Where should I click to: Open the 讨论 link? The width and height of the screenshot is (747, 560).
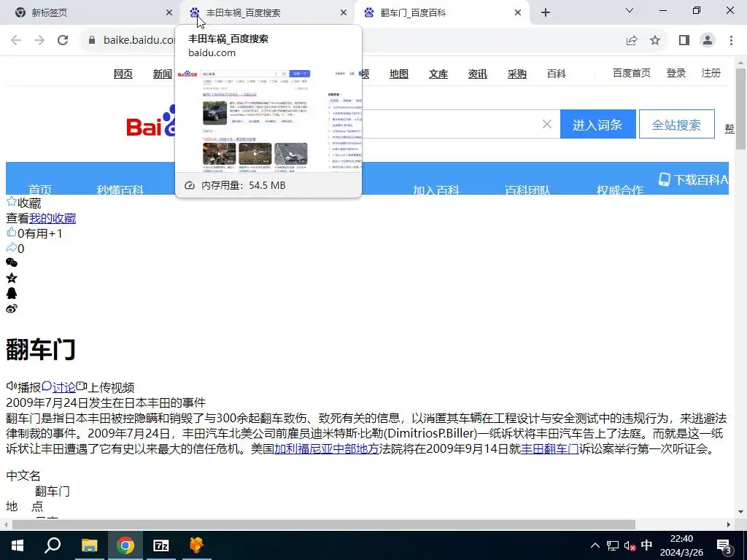64,387
